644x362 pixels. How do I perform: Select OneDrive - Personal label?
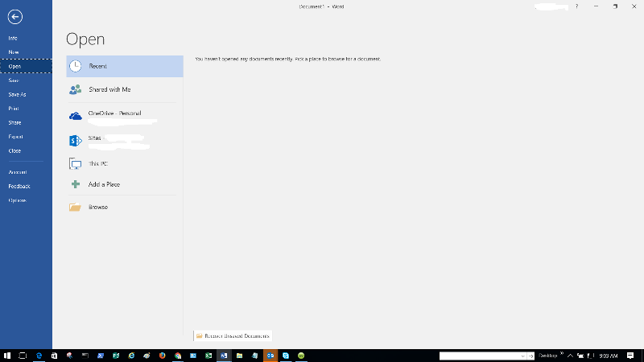click(114, 113)
